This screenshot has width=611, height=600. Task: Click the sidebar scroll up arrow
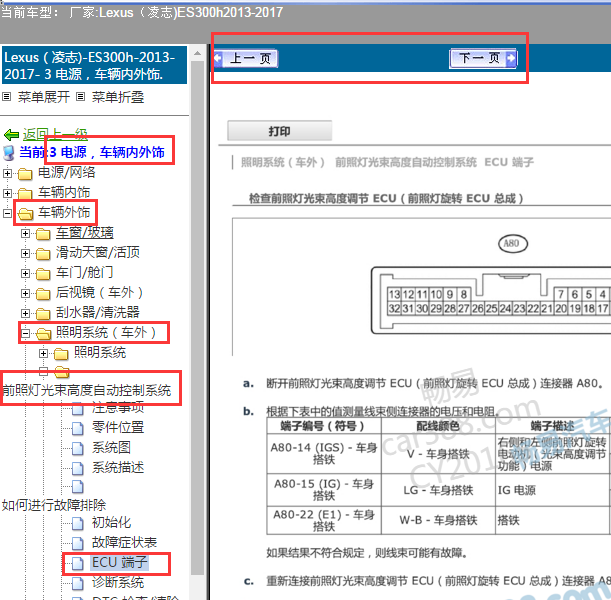coord(198,53)
